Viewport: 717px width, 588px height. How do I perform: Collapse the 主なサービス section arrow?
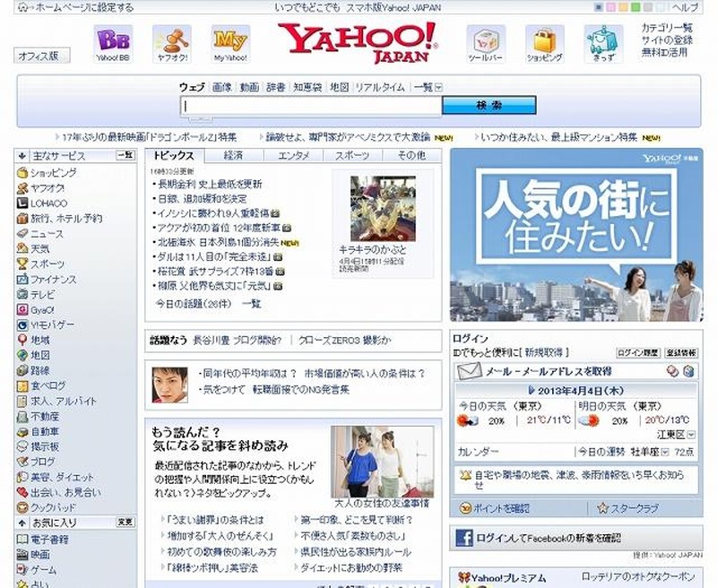tap(22, 156)
